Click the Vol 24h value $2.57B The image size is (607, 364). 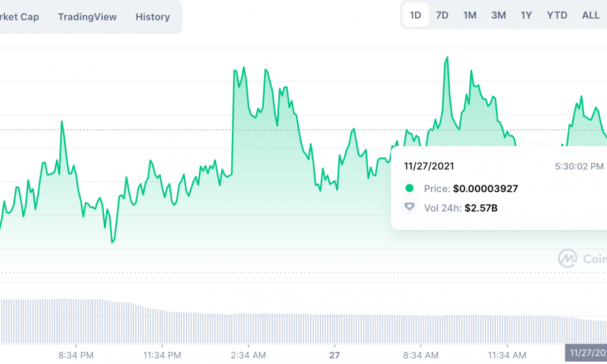tap(481, 208)
